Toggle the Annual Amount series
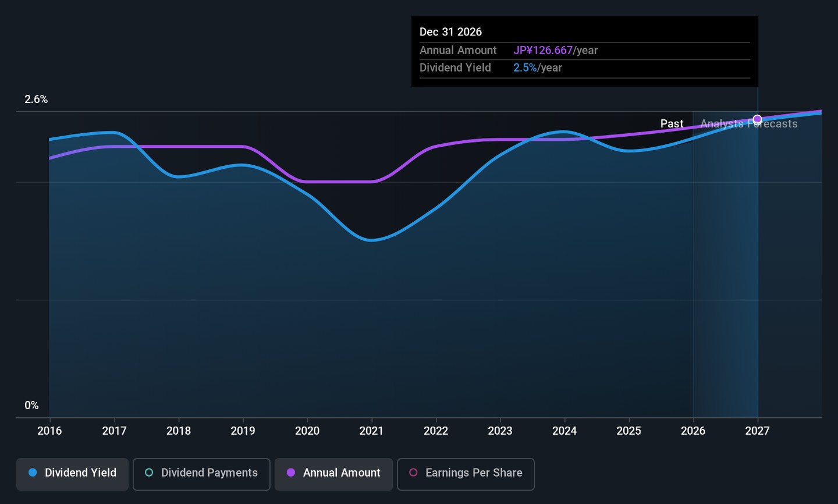 [x=333, y=473]
